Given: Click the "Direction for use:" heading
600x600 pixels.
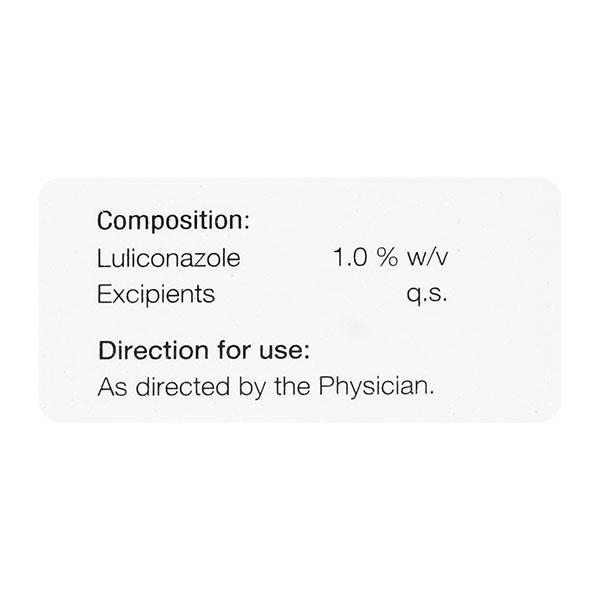Looking at the screenshot, I should 204,350.
